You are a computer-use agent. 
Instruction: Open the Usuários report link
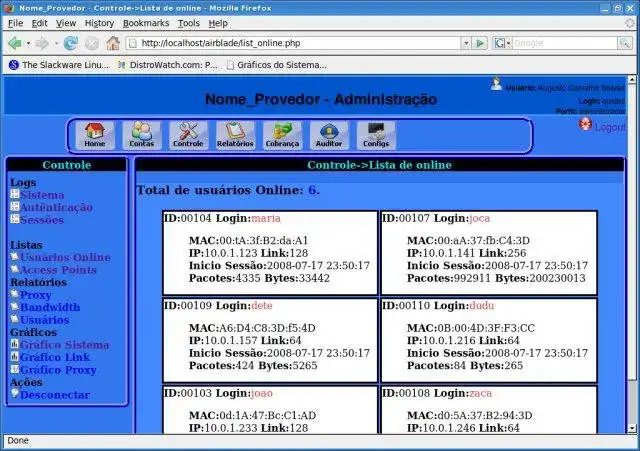(45, 320)
